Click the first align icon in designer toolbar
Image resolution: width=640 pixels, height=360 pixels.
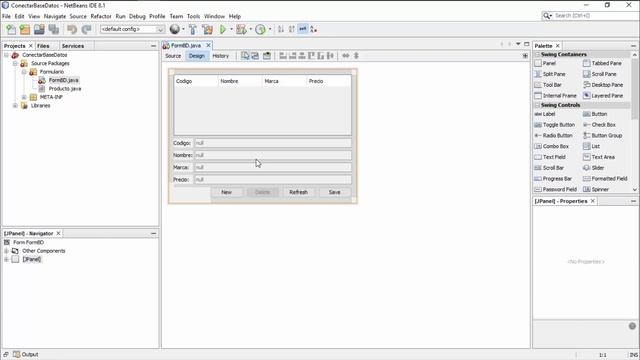pos(283,56)
